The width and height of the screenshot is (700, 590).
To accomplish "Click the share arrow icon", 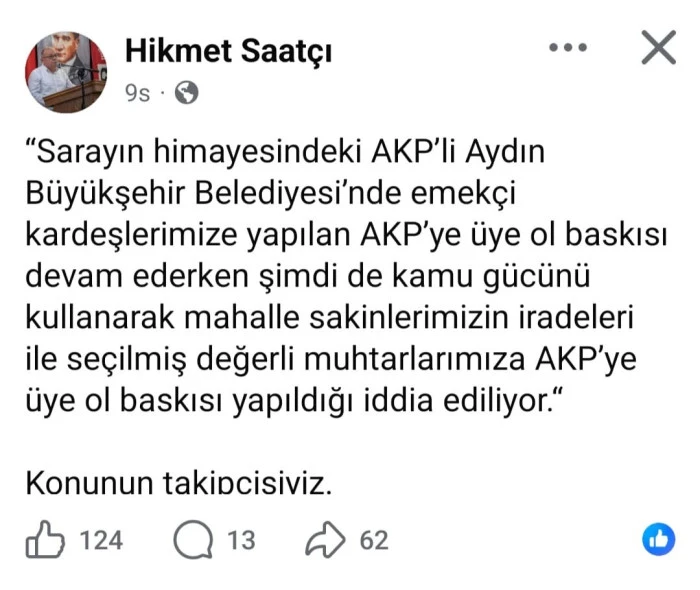I will pos(325,540).
